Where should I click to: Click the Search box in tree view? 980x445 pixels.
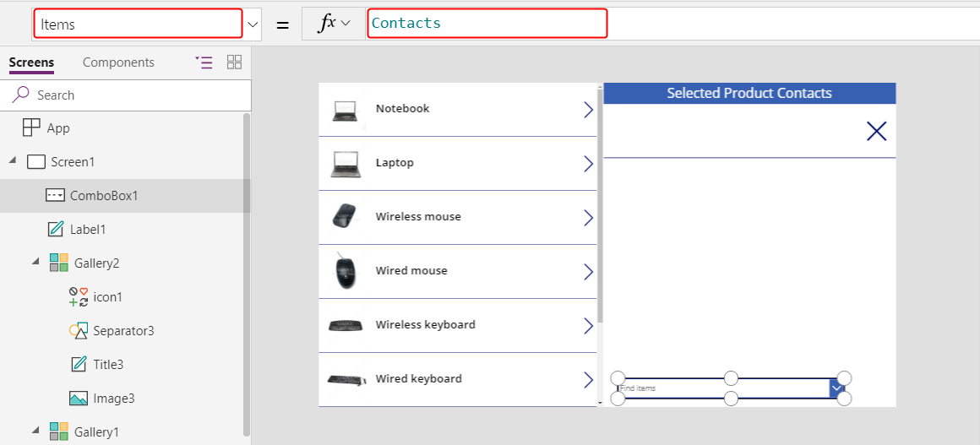tap(126, 95)
